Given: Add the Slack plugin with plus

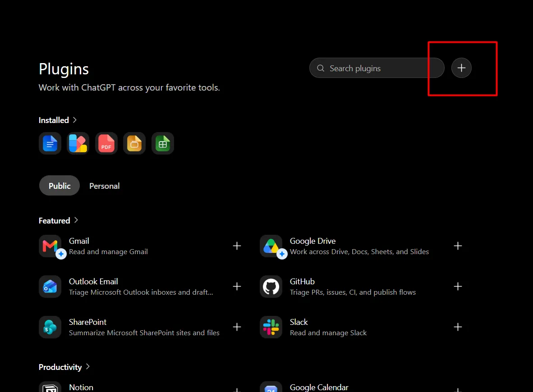Looking at the screenshot, I should 458,327.
